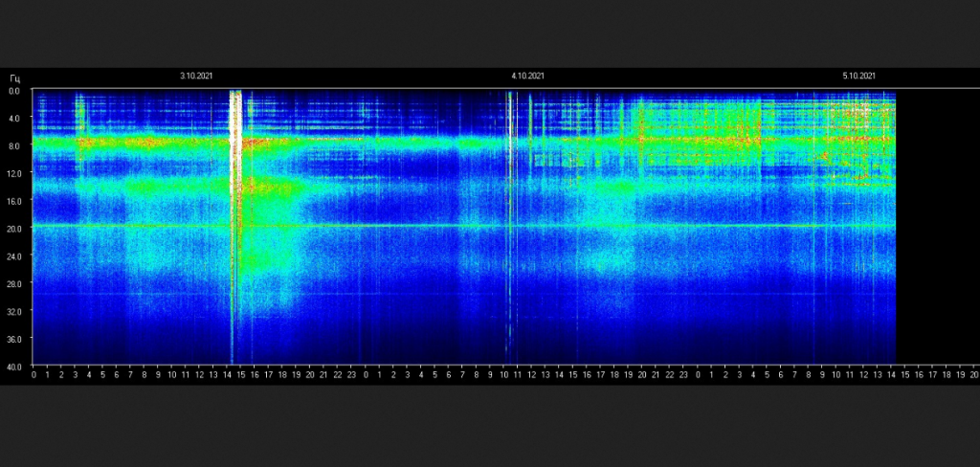Image resolution: width=980 pixels, height=467 pixels.
Task: Click the first hour label 0 on time axis
Action: [33, 376]
